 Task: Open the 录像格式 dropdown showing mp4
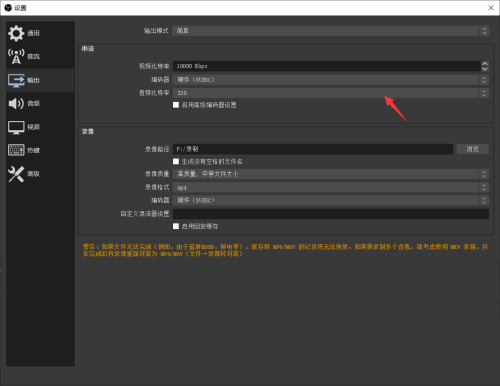[330, 187]
